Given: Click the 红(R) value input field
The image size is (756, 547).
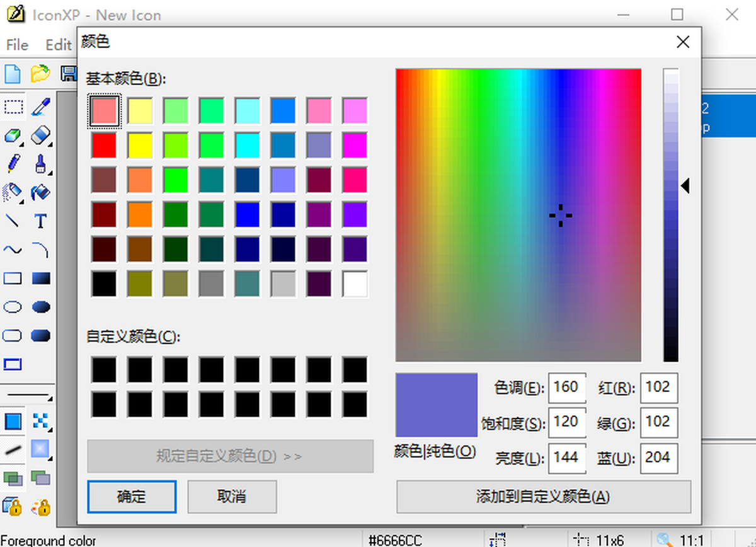Looking at the screenshot, I should pyautogui.click(x=658, y=388).
